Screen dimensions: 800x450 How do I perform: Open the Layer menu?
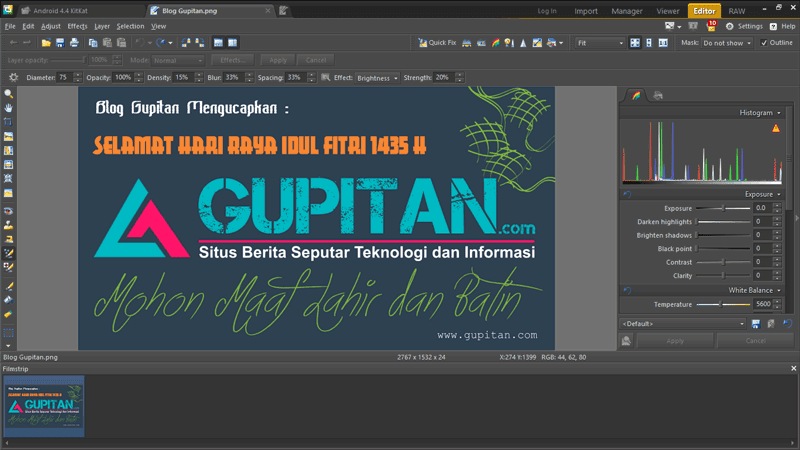click(102, 26)
